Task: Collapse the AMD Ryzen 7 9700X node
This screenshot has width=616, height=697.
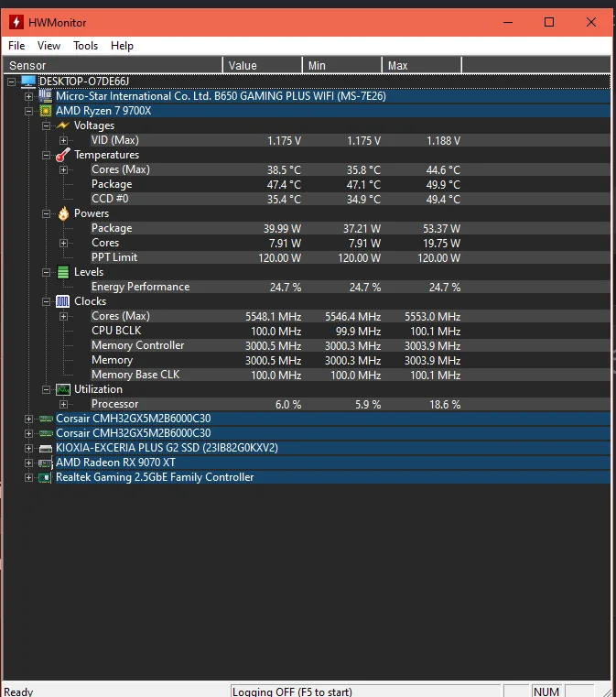Action: pos(29,111)
